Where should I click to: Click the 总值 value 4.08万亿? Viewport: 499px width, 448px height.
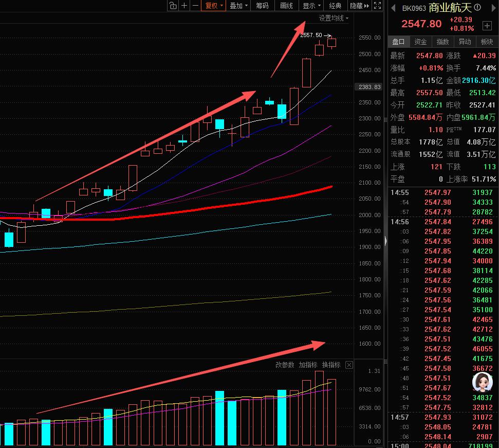tap(481, 142)
